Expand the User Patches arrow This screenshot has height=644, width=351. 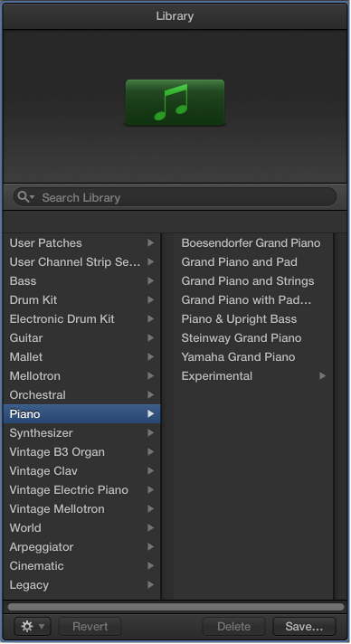(x=151, y=242)
